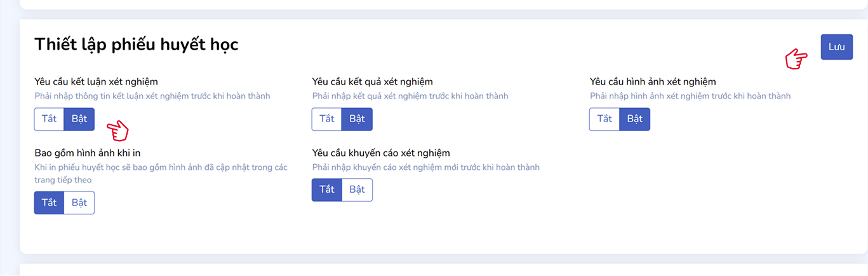Click the Yêu cầu kết quả xét nghiệm label
Image resolution: width=868 pixels, height=276 pixels.
372,81
